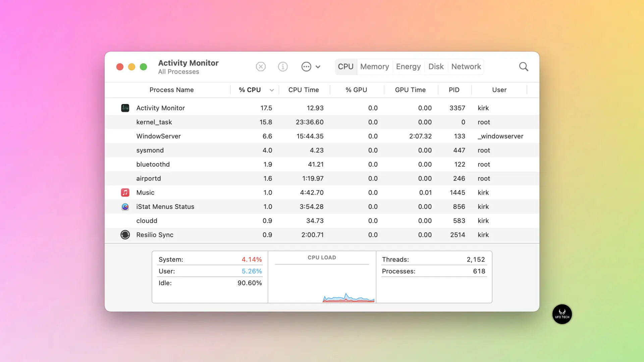Toggle the % CPU sort direction arrow

272,90
